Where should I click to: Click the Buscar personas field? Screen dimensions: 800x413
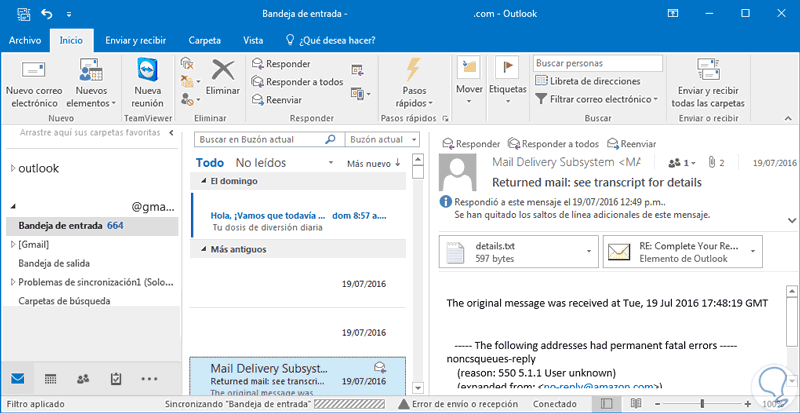(598, 64)
